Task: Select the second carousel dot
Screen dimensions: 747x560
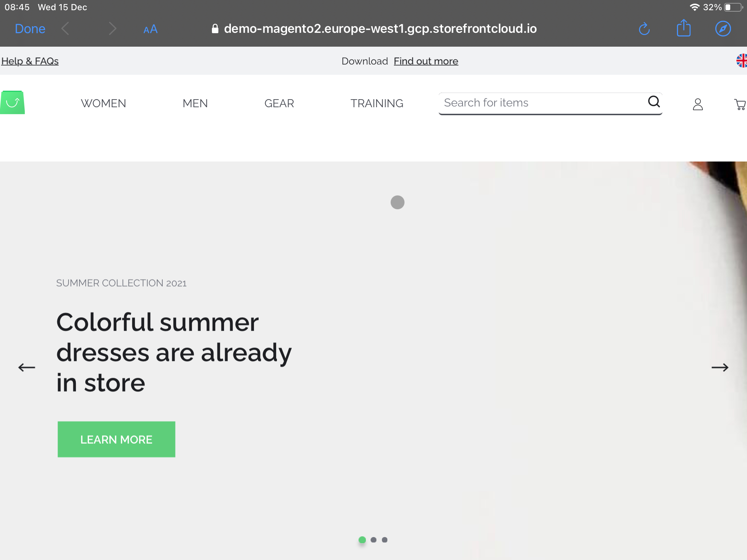Action: pyautogui.click(x=373, y=540)
